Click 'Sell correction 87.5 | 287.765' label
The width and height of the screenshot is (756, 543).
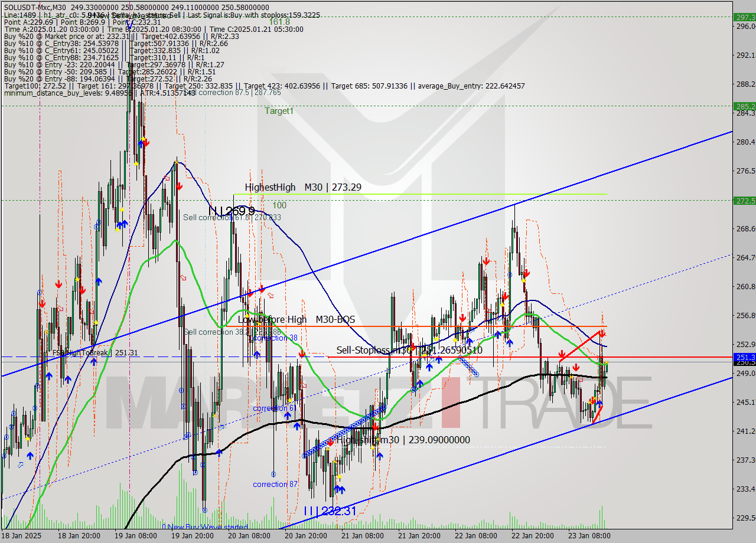pyautogui.click(x=232, y=93)
